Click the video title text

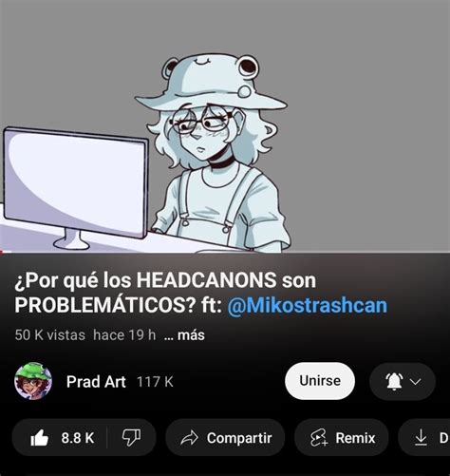pos(201,293)
